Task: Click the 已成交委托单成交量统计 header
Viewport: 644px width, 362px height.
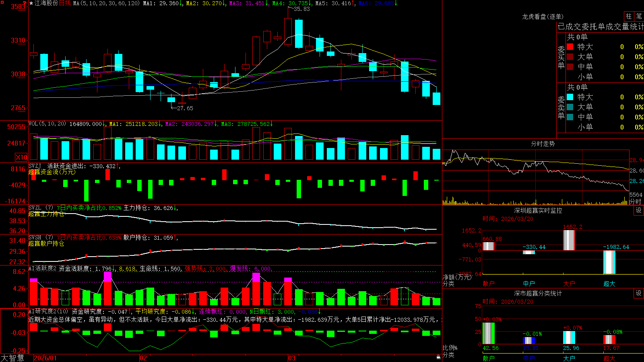Action: [x=601, y=27]
